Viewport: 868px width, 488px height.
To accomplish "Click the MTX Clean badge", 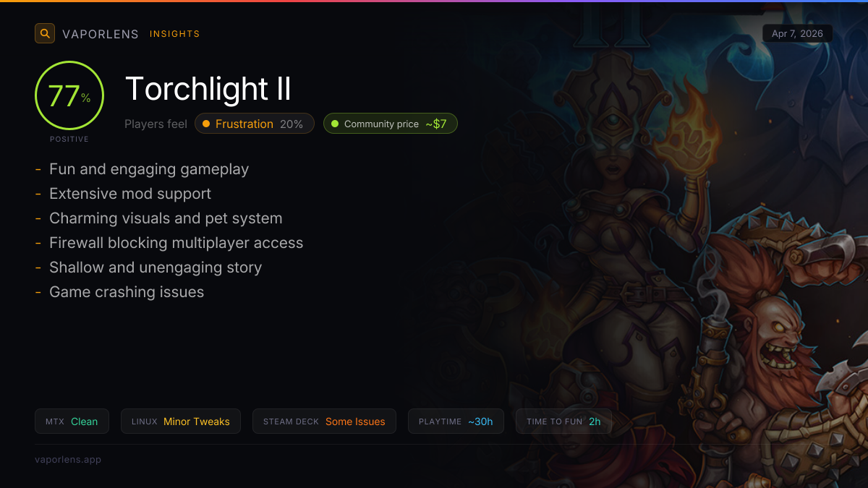I will point(72,421).
